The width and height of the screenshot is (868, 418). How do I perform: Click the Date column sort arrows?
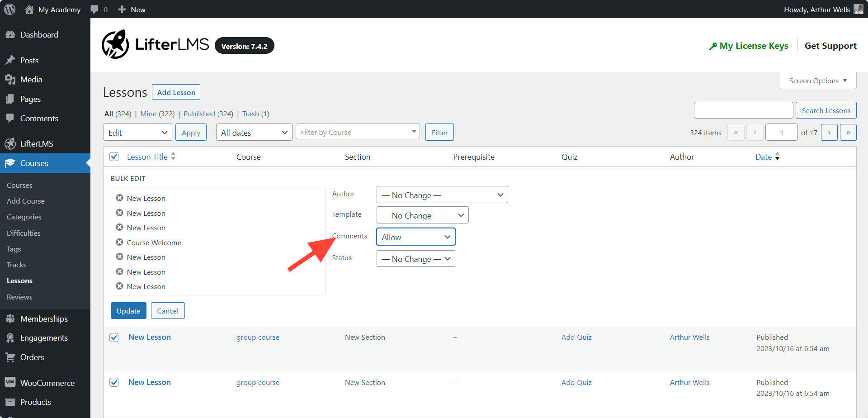[778, 157]
